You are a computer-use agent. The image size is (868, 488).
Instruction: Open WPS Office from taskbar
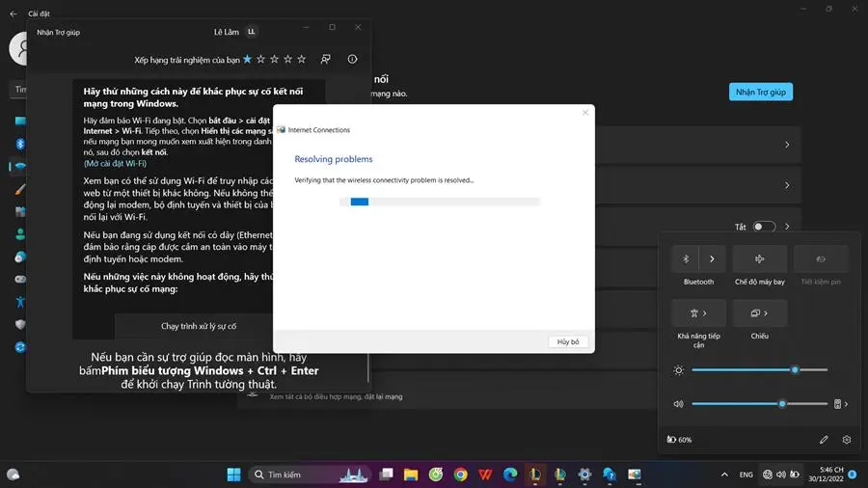point(485,474)
